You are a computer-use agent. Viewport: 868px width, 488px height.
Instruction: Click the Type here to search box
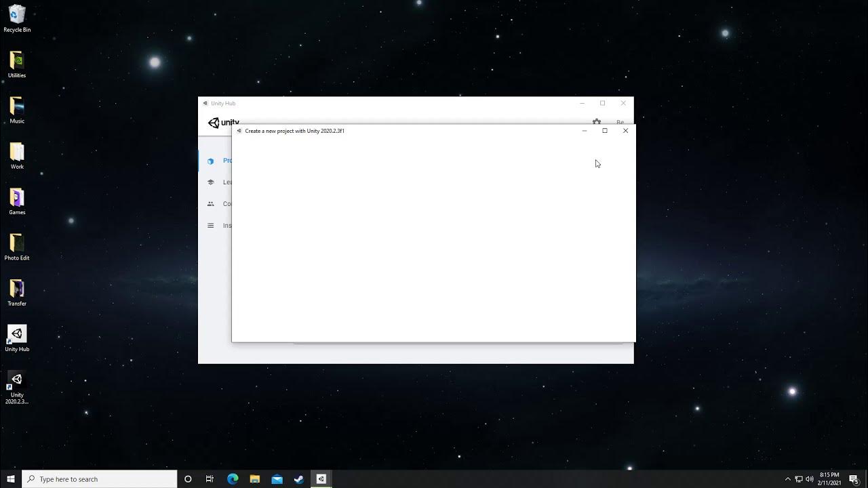100,479
